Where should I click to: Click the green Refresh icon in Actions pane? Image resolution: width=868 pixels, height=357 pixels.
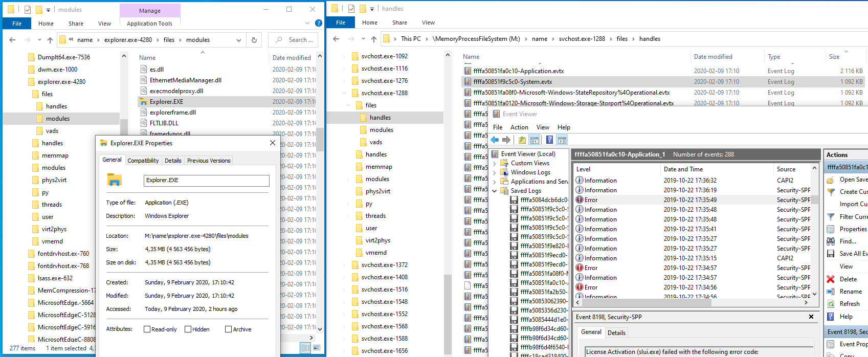[831, 304]
